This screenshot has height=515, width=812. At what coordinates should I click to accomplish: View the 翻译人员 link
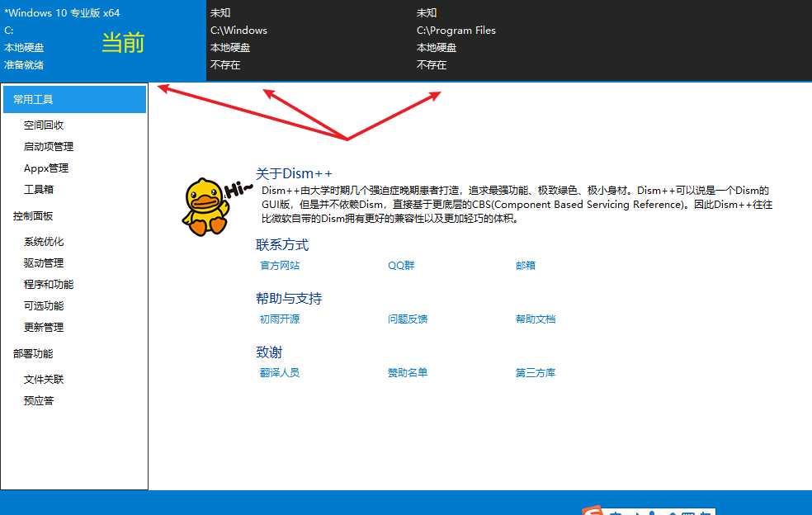280,372
